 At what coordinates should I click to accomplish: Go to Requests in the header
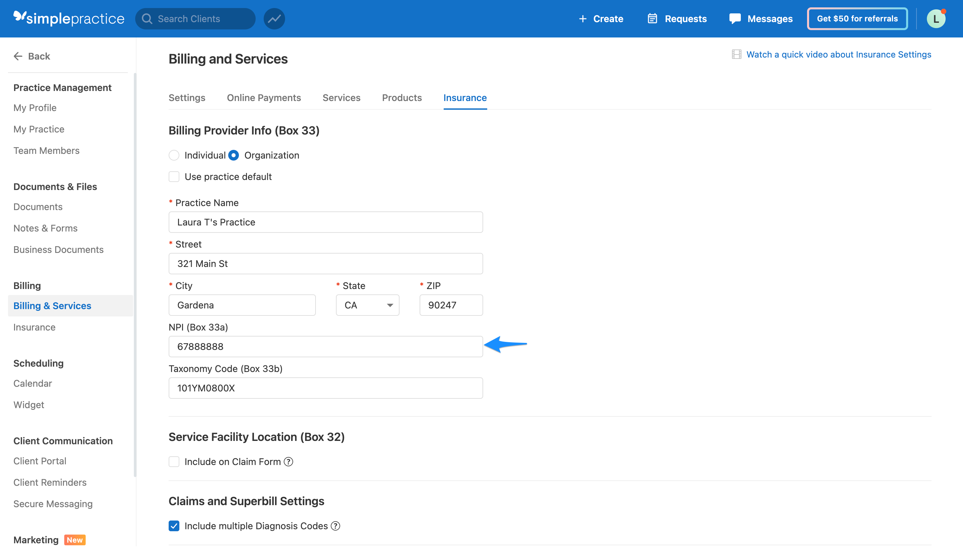[x=686, y=19]
